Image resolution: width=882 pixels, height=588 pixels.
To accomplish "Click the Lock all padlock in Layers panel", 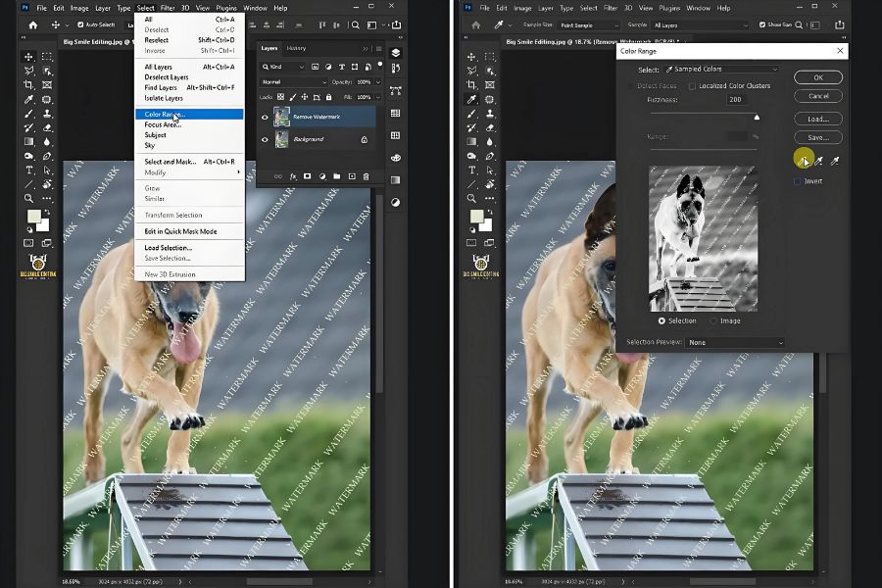I will (x=328, y=97).
